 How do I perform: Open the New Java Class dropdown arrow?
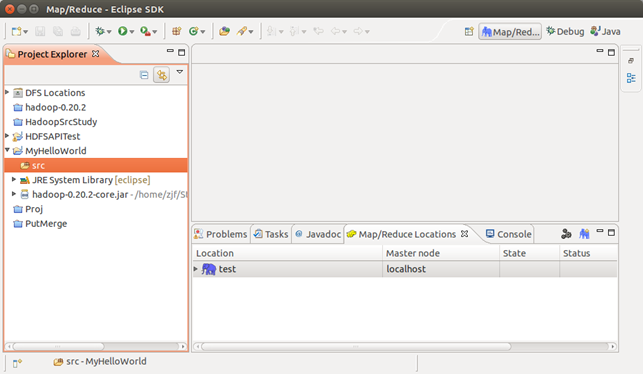coord(203,32)
